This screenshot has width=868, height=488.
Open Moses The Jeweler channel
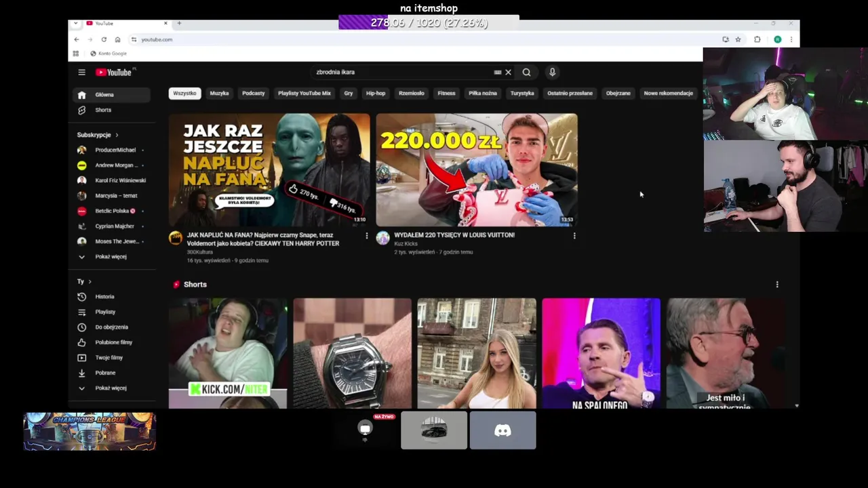(x=111, y=241)
